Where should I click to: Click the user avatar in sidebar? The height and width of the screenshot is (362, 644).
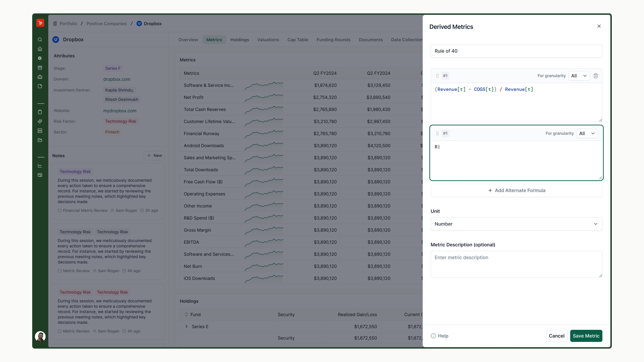pos(40,336)
